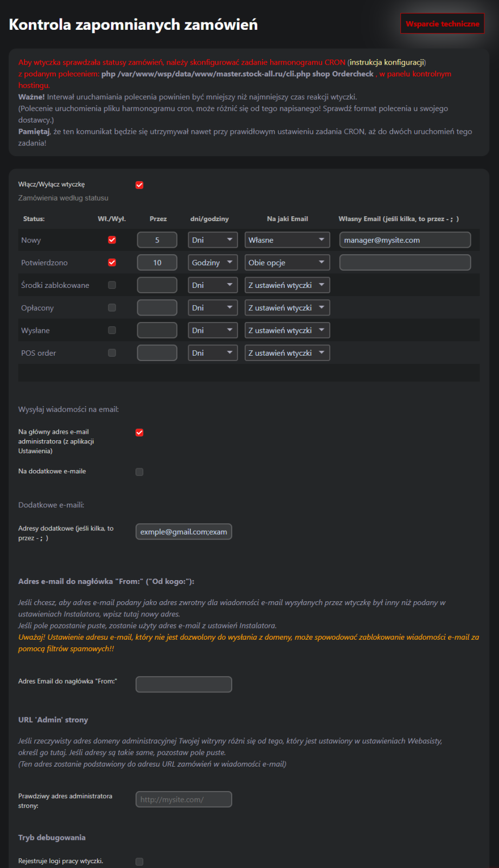Enable the POS order status checkbox
Screen dimensions: 499x868
[112, 353]
